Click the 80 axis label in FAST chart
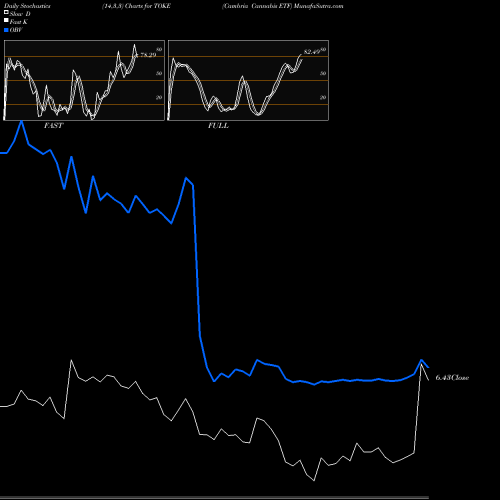 click(x=159, y=50)
